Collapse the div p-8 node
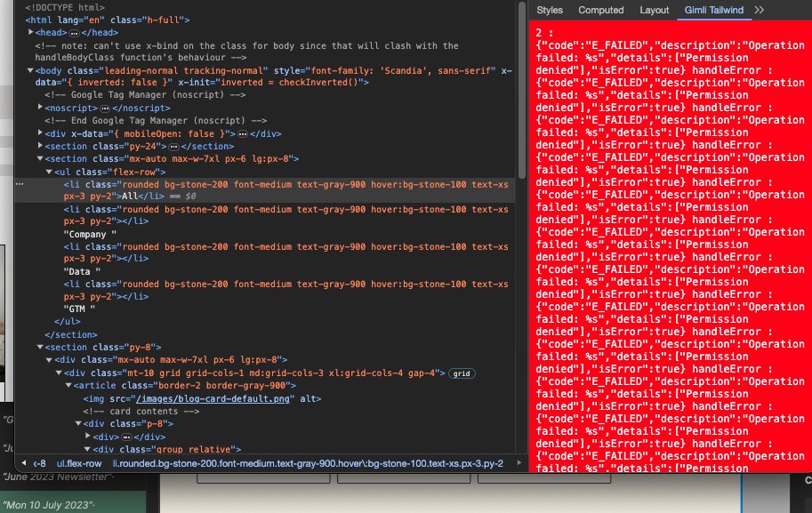 click(79, 423)
